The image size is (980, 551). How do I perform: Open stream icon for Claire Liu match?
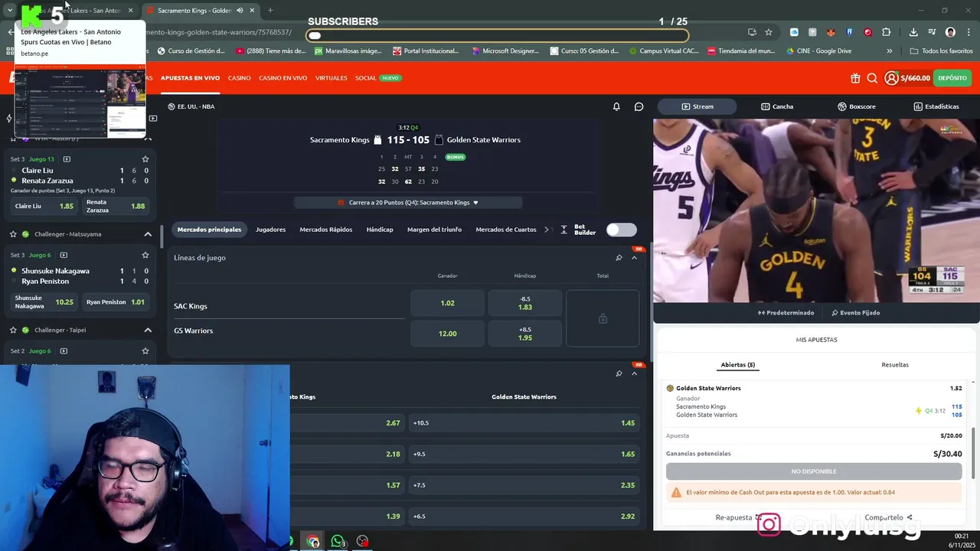coord(67,159)
